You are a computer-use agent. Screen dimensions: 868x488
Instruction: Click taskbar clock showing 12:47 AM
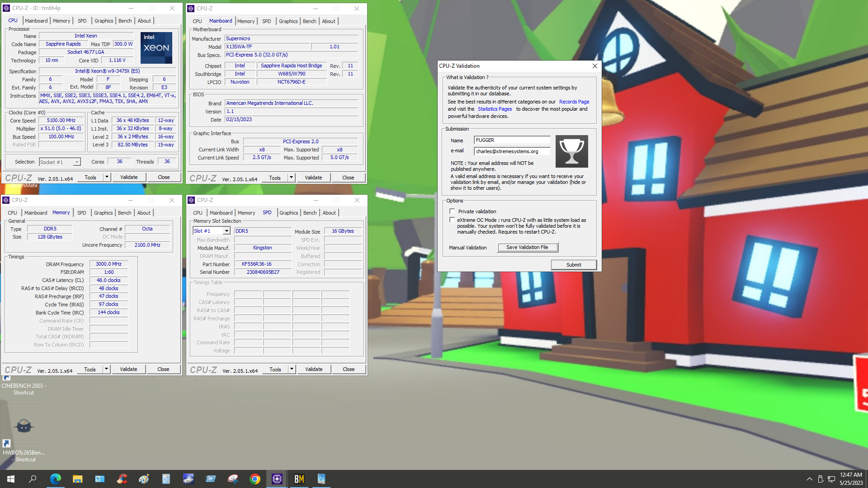851,479
